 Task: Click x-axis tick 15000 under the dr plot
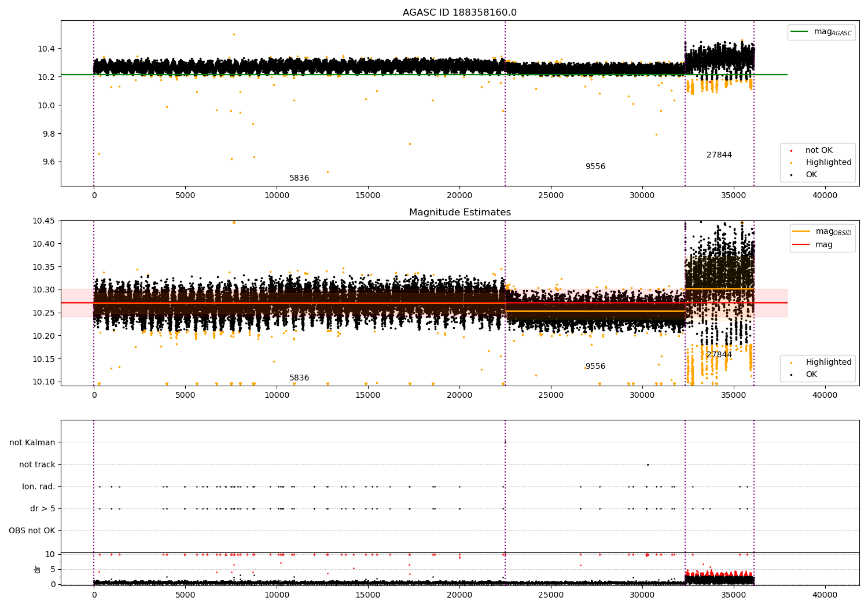pyautogui.click(x=368, y=595)
